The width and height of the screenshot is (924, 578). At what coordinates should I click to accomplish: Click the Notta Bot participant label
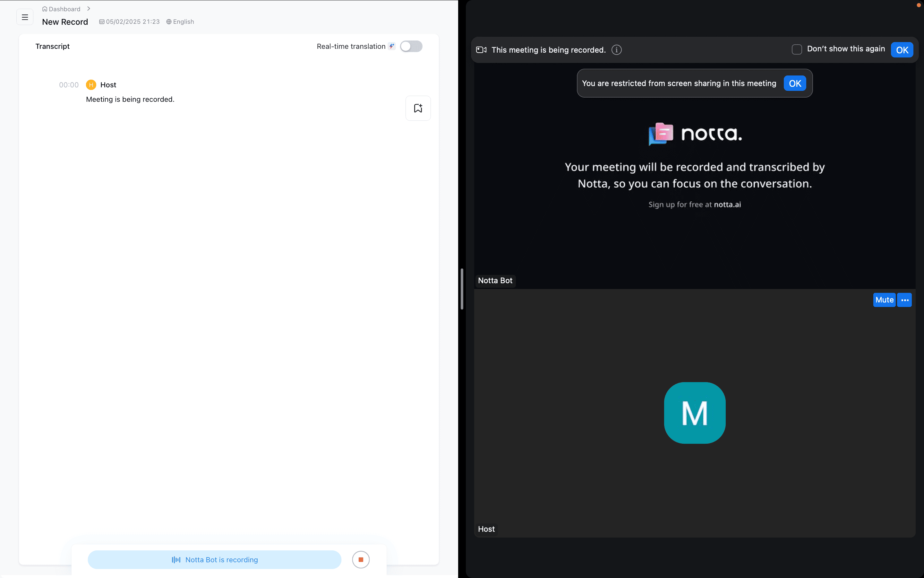[495, 281]
